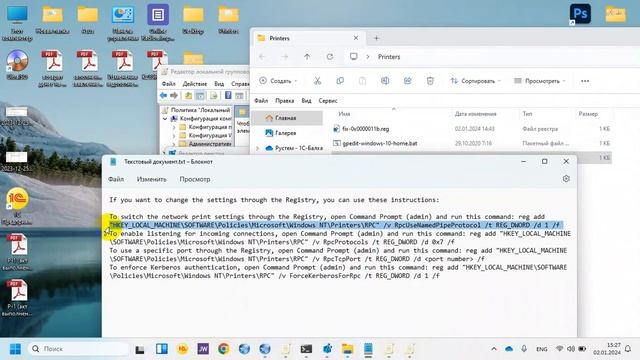Open Сервис menu in Explorer window
Screen dimensions: 640x360
[328, 100]
